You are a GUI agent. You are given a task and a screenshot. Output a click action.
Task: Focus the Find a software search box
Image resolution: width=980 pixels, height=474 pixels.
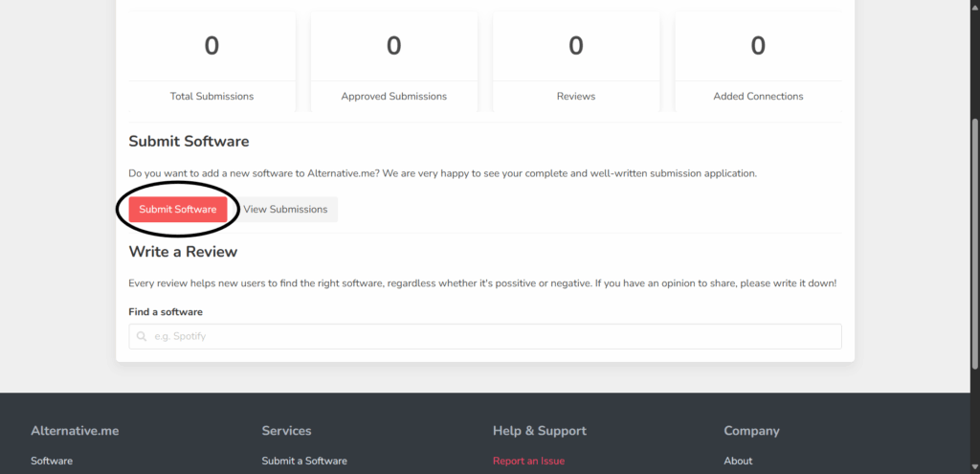coord(485,336)
